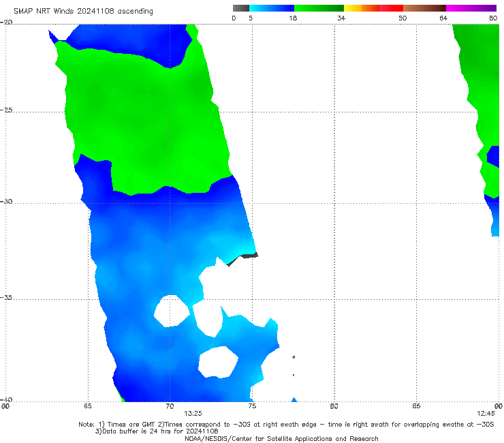The height and width of the screenshot is (443, 504).
Task: Click the brown 50-64 segment of the color bar
Action: coord(424,8)
